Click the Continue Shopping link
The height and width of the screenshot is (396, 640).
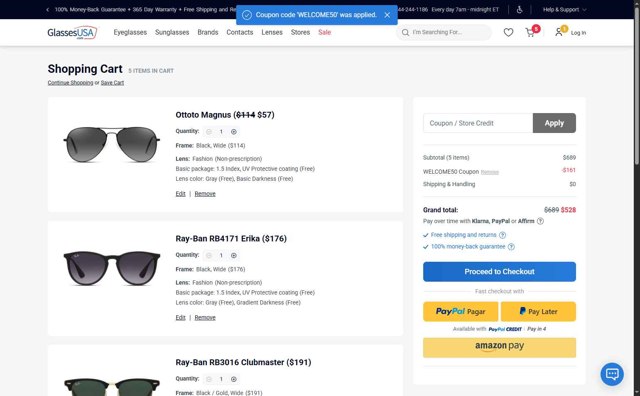pos(70,82)
